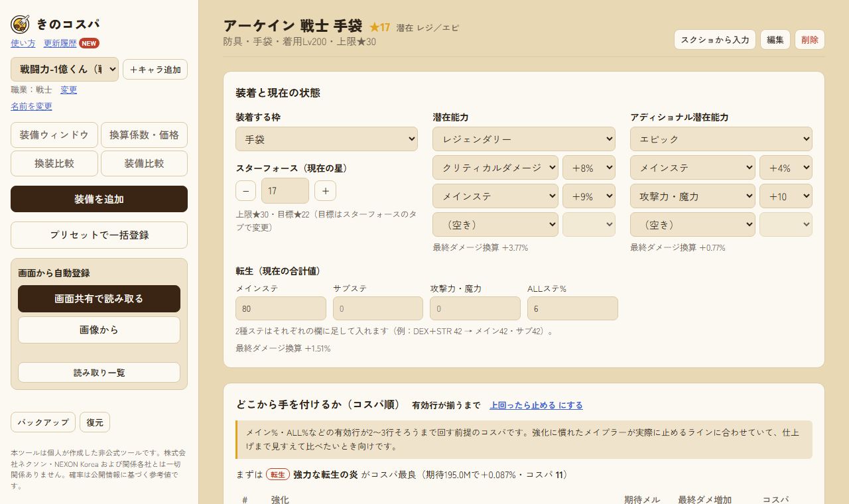Open the 更新履歴 changelog link

click(x=60, y=43)
